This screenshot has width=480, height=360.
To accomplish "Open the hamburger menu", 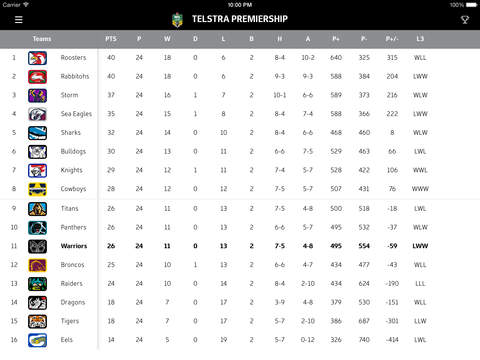I will pyautogui.click(x=19, y=20).
